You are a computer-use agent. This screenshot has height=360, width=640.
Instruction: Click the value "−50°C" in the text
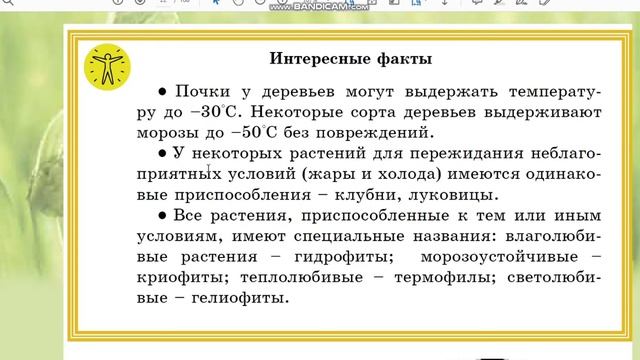(254, 133)
